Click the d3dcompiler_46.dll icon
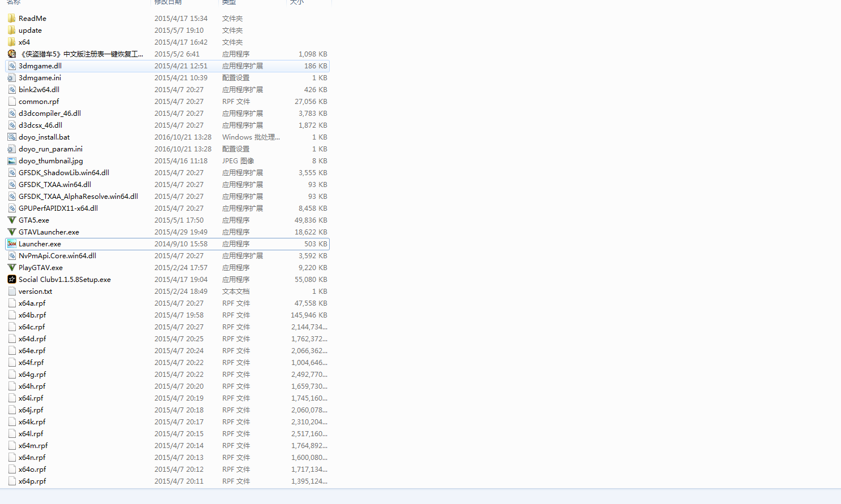Viewport: 841px width, 504px height. click(12, 113)
